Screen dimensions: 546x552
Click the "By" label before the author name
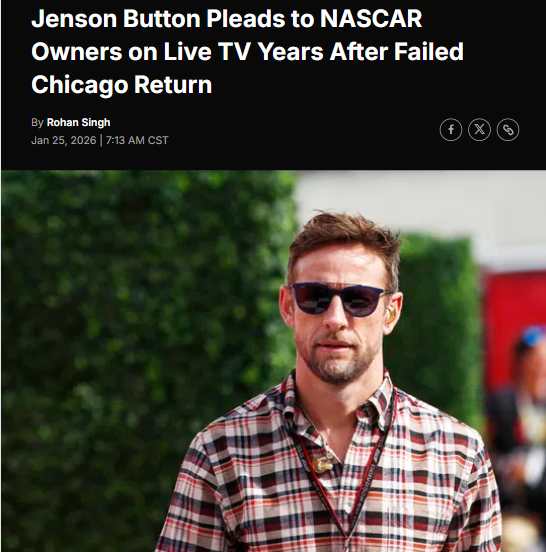(37, 123)
